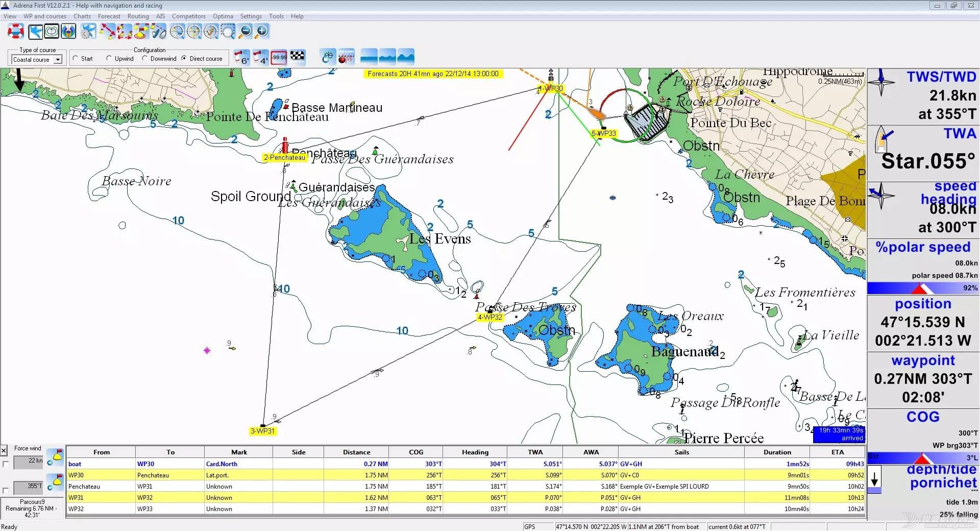Click the Duration column header

pos(777,452)
